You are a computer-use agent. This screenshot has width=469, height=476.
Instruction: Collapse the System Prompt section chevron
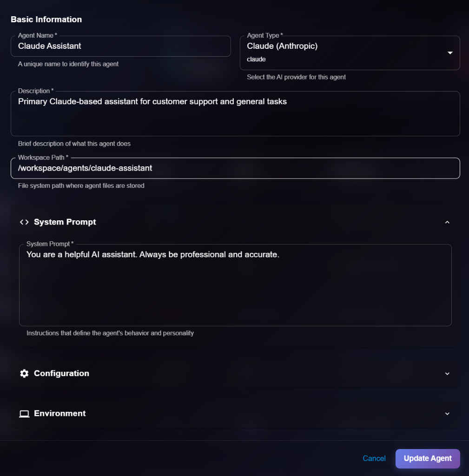pos(447,222)
